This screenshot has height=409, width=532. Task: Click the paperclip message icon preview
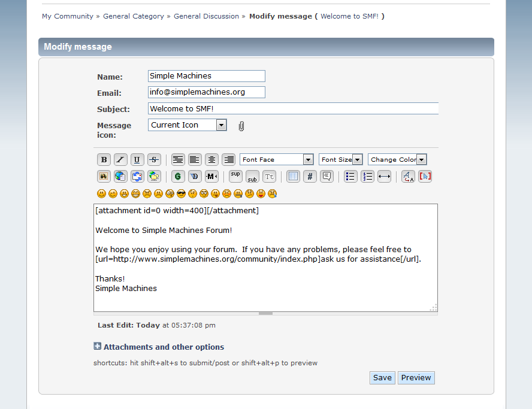[241, 126]
